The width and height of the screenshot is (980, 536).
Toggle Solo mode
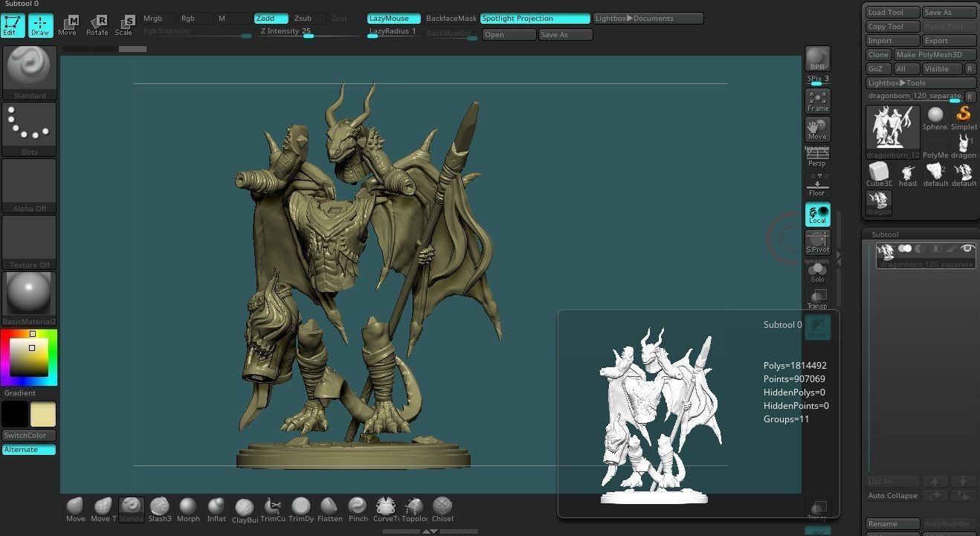tap(818, 271)
